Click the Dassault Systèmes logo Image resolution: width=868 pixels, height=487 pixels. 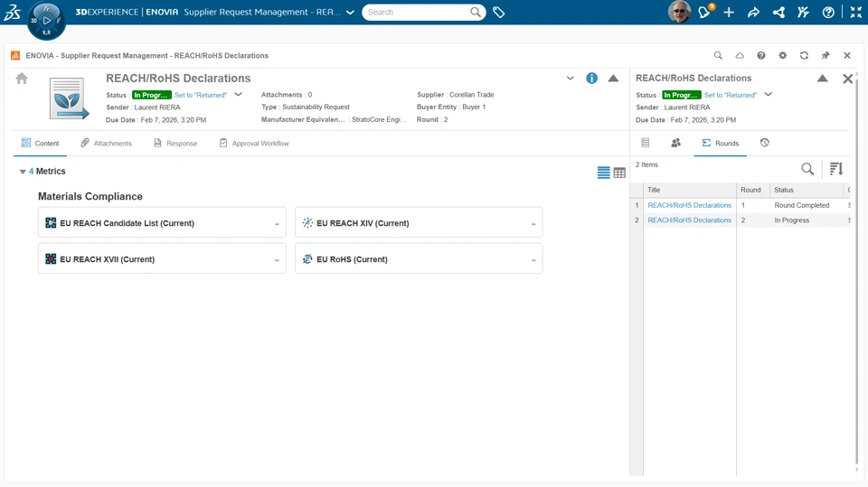pos(12,12)
